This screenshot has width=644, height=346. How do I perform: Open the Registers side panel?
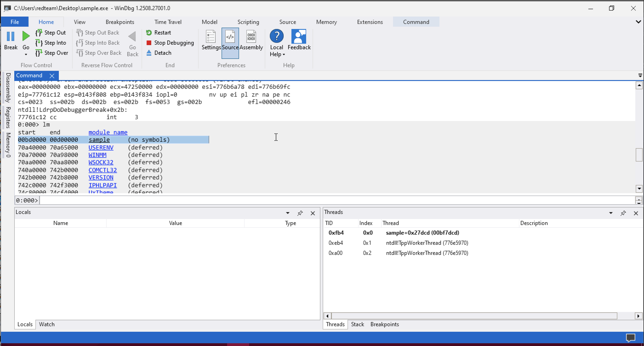[8, 117]
